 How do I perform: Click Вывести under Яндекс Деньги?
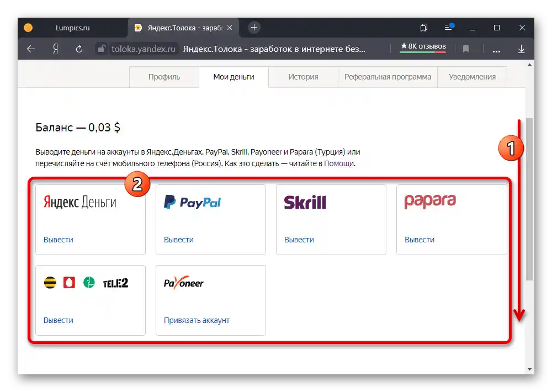(59, 240)
